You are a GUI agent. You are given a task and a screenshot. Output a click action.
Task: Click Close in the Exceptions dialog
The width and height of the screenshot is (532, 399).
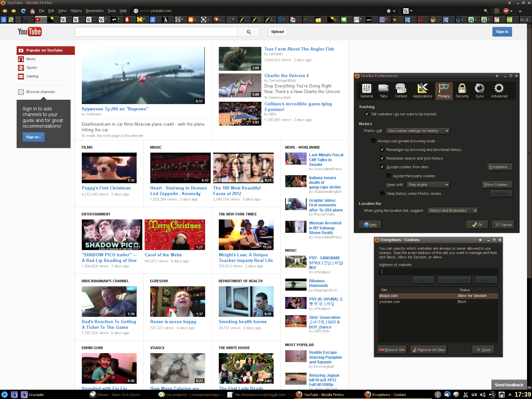coord(483,350)
